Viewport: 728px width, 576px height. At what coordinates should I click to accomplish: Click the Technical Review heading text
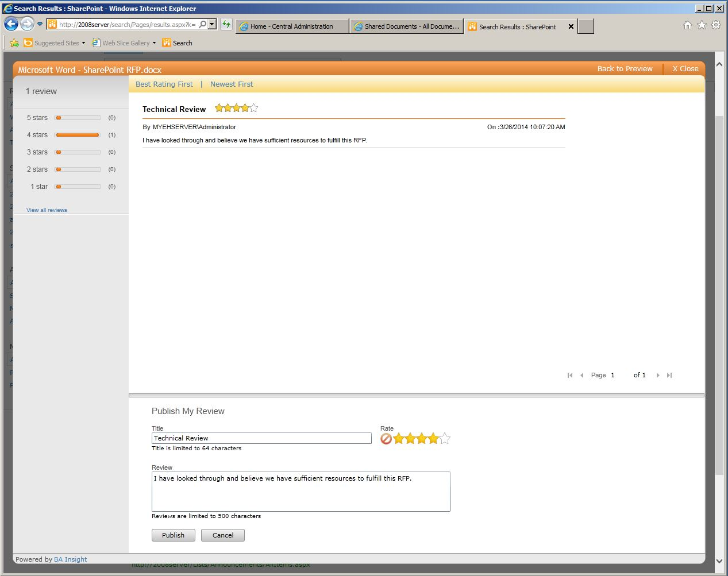coord(174,109)
